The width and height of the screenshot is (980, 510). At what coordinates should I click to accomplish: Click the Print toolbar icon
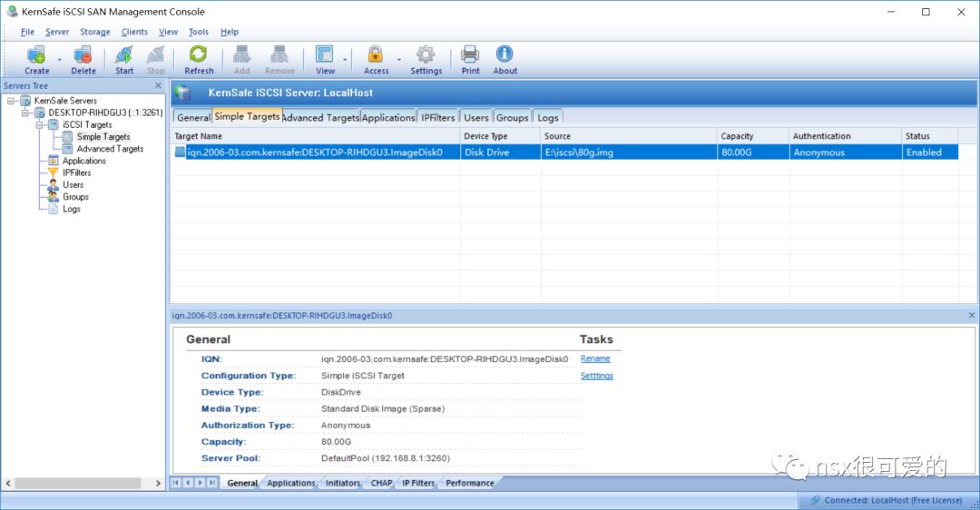pos(470,55)
